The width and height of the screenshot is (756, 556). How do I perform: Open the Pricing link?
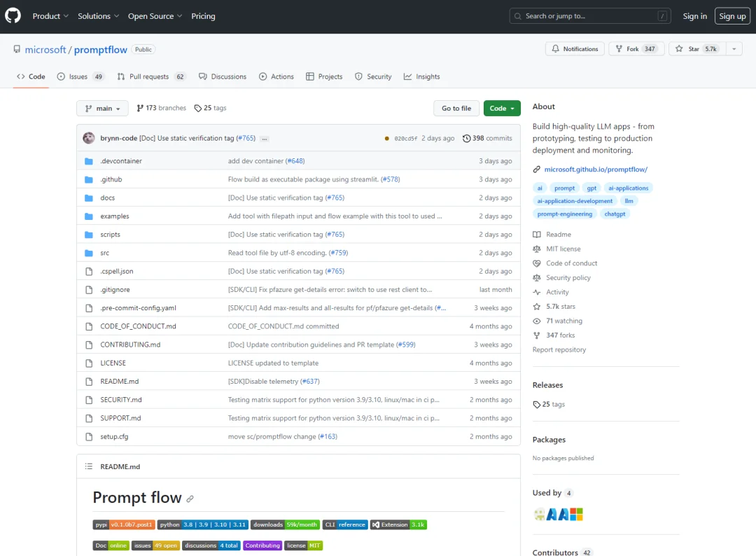click(203, 16)
